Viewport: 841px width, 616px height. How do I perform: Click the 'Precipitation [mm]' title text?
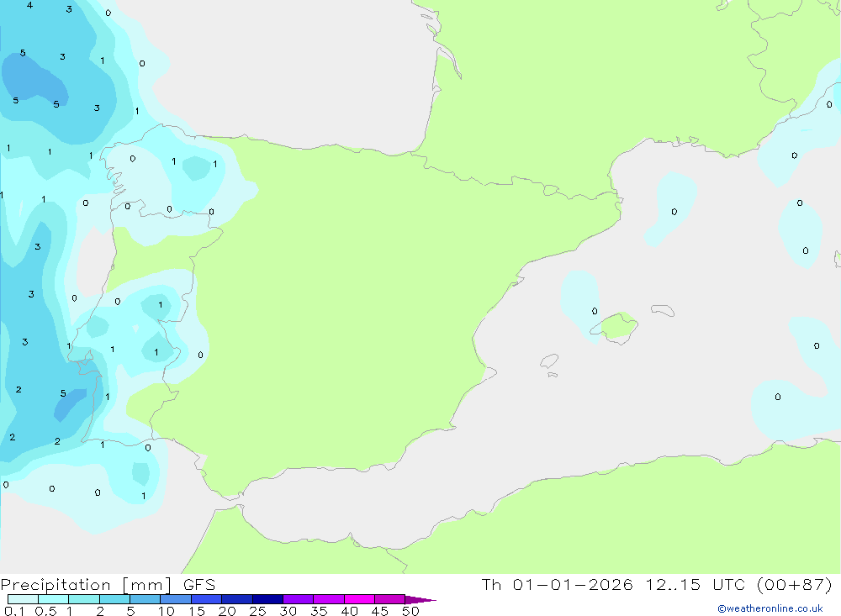point(87,585)
